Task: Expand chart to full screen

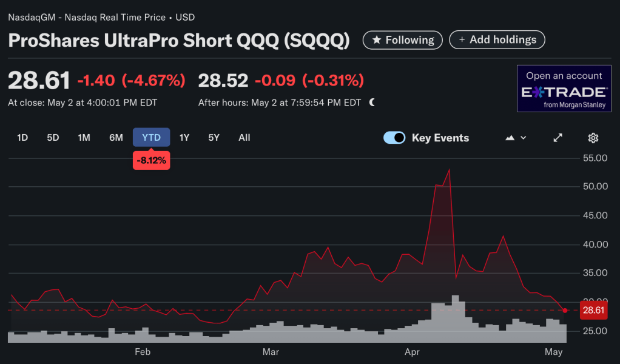Action: [558, 138]
